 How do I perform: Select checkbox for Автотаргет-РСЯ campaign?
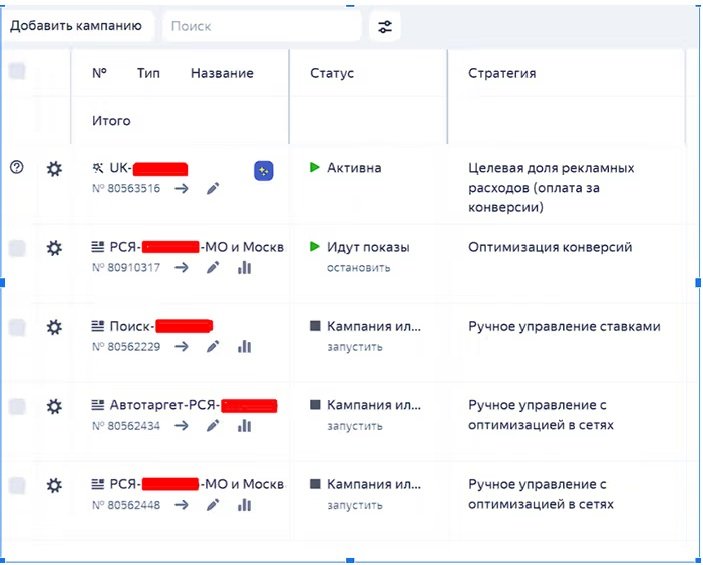pos(17,407)
